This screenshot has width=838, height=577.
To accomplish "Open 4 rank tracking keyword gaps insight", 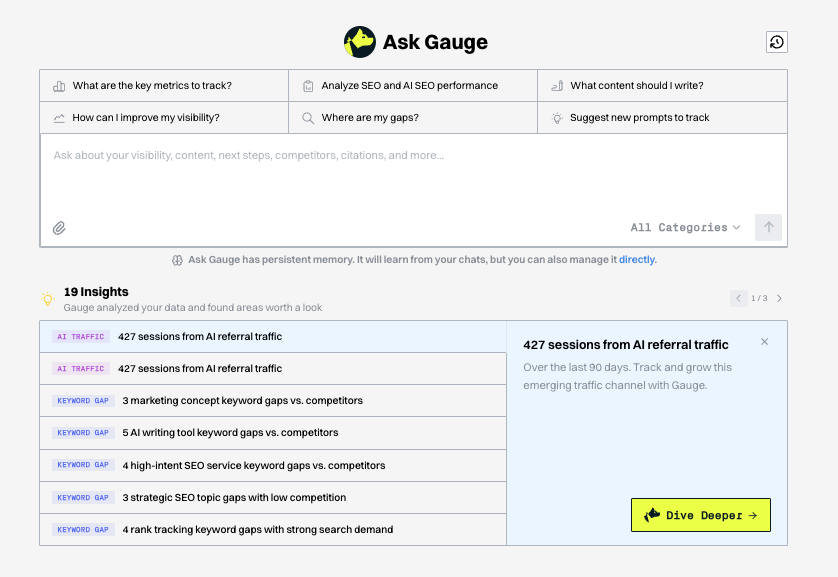I will [273, 529].
